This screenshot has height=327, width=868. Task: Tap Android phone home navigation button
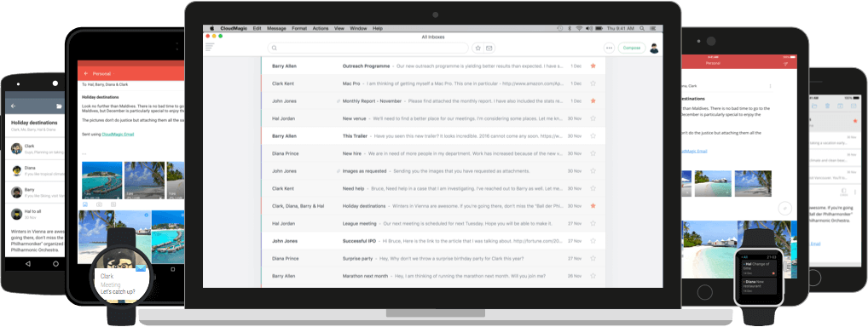(x=55, y=265)
